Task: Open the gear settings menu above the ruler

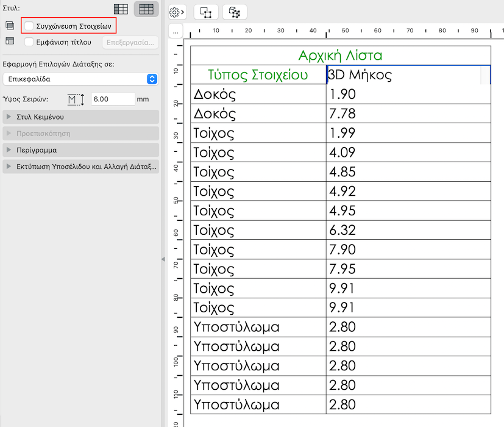Action: point(177,12)
